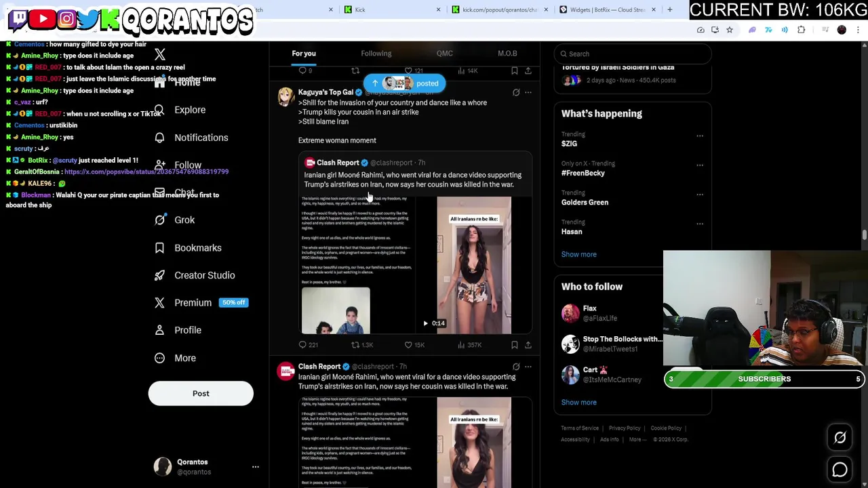868x488 pixels.
Task: View analytics showing 357K views
Action: pos(469,345)
